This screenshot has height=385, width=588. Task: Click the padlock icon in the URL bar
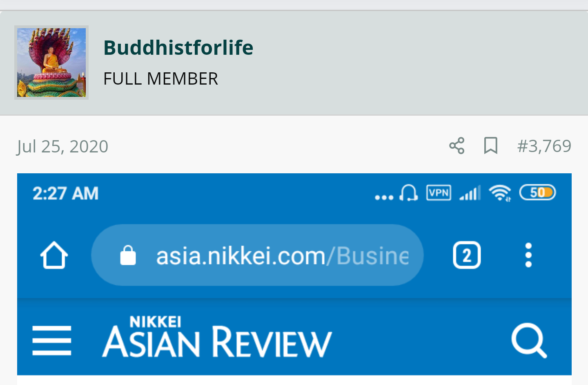coord(128,255)
